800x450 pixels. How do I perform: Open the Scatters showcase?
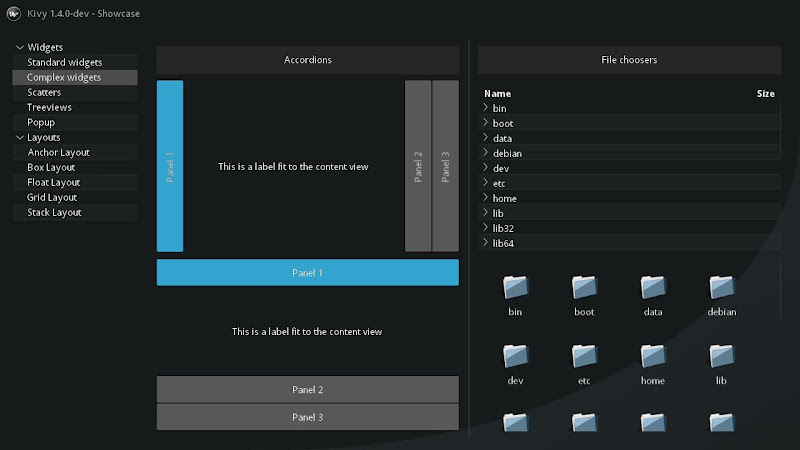tap(75, 92)
